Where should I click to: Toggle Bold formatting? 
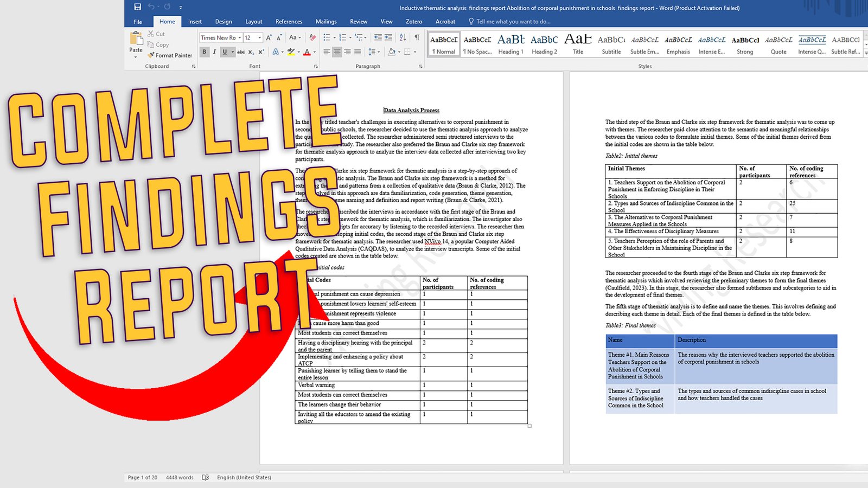[x=205, y=52]
